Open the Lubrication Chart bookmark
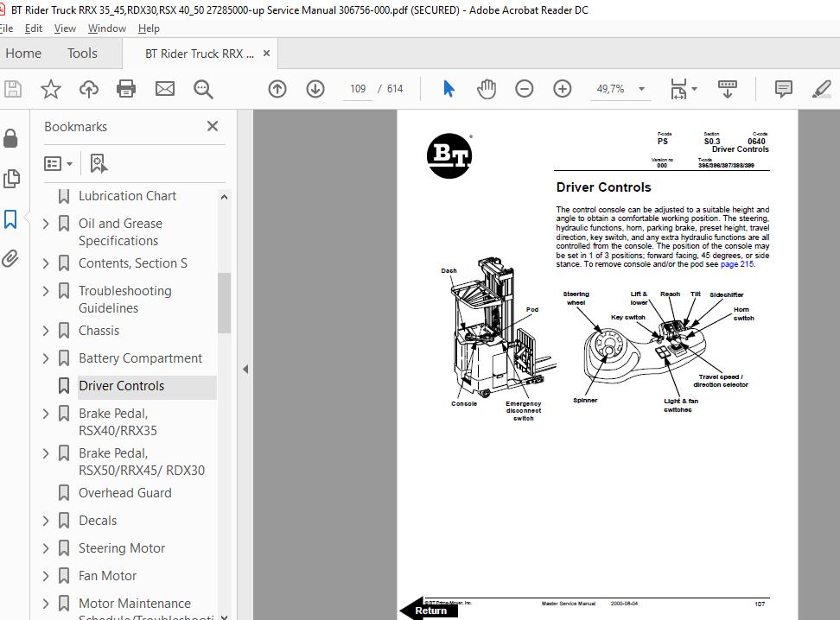The height and width of the screenshot is (620, 840). [x=127, y=196]
